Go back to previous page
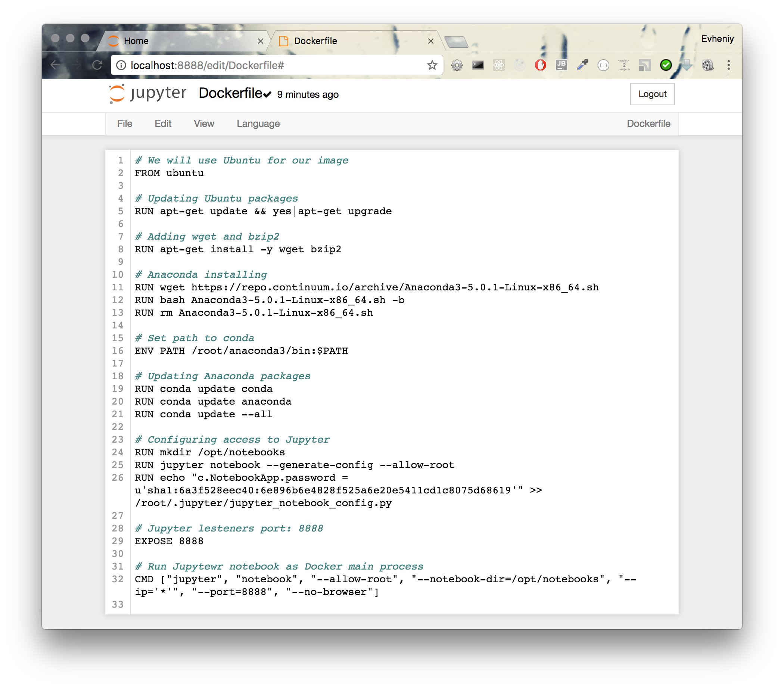Viewport: 784px width, 689px height. (x=55, y=65)
